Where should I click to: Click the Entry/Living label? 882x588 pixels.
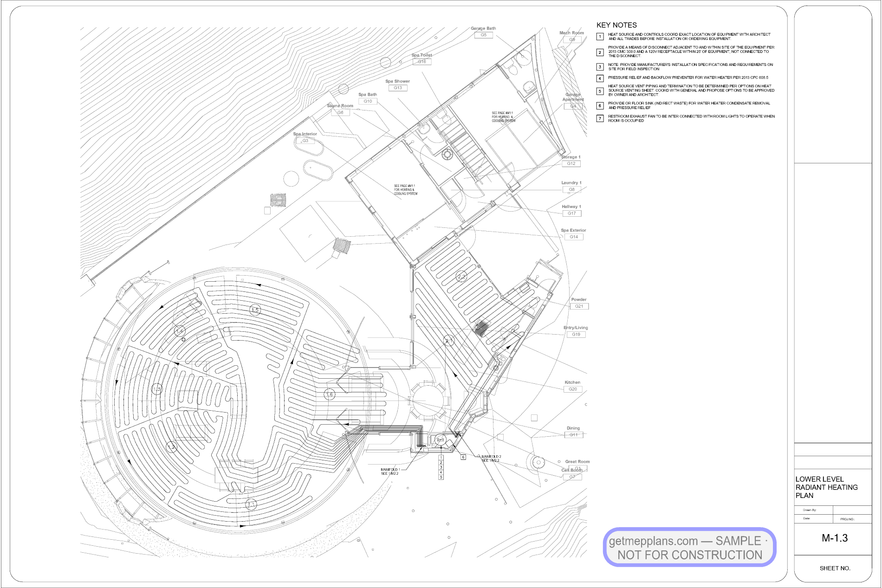[x=576, y=328]
